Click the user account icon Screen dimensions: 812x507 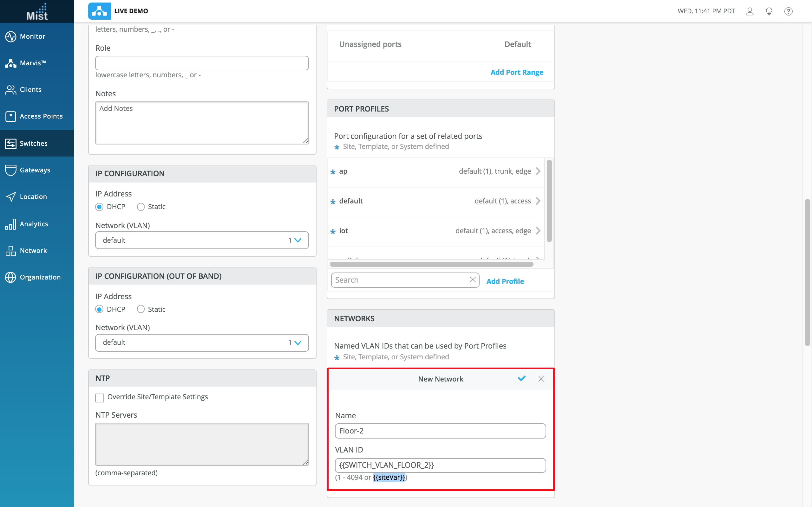coord(750,11)
